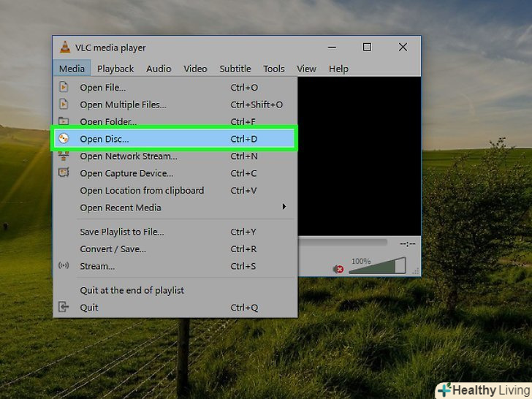The height and width of the screenshot is (399, 532).
Task: Click the window resize grip corner
Action: tap(416, 271)
